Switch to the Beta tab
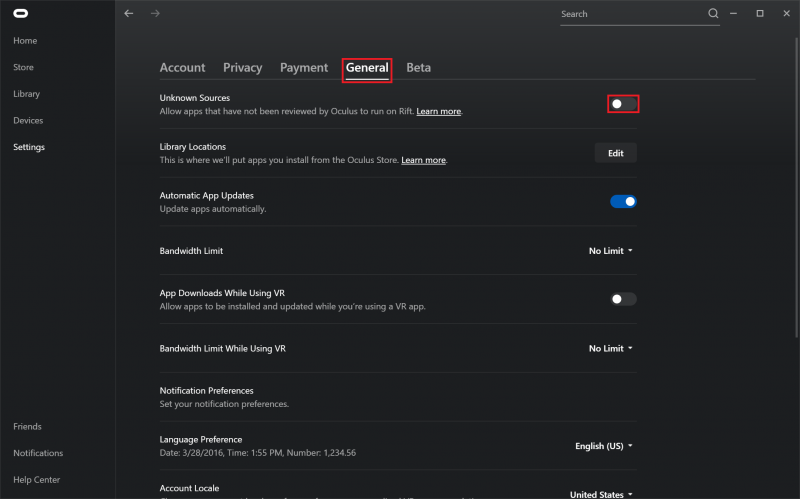Screen dimensions: 800x499 (418, 68)
